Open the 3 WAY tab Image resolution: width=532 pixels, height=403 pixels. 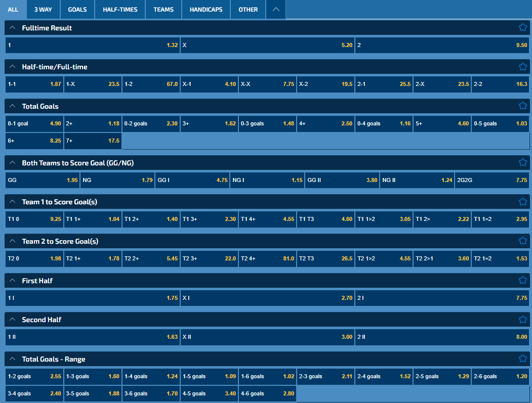pyautogui.click(x=43, y=10)
